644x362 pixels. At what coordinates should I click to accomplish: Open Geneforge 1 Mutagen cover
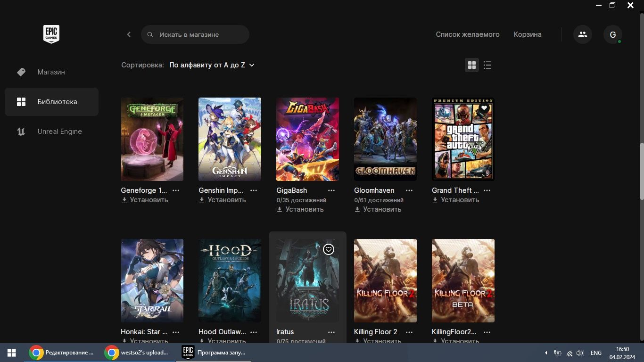click(152, 139)
